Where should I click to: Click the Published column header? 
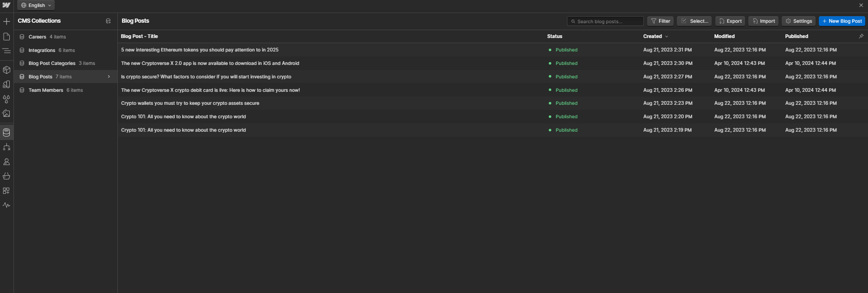tap(797, 36)
